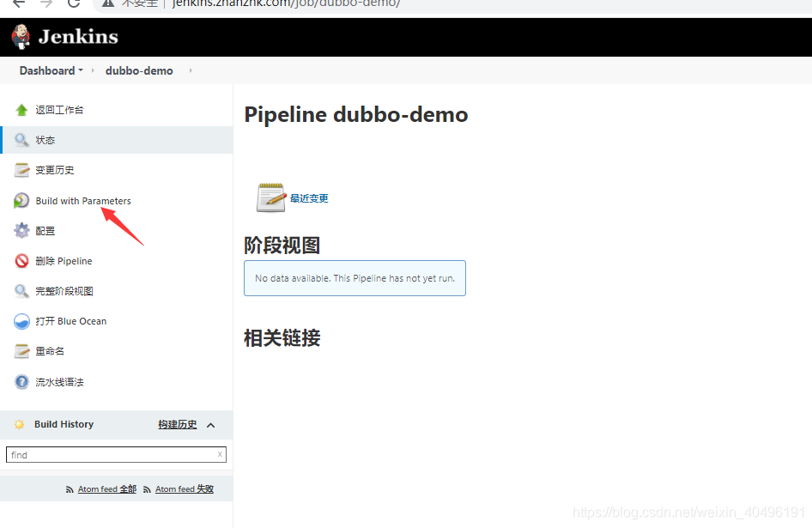Open Atom feed 全部 link

(x=107, y=489)
